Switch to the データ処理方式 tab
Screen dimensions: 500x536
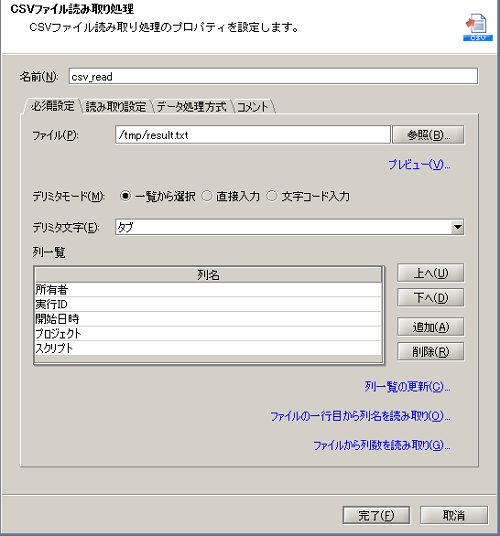click(191, 107)
